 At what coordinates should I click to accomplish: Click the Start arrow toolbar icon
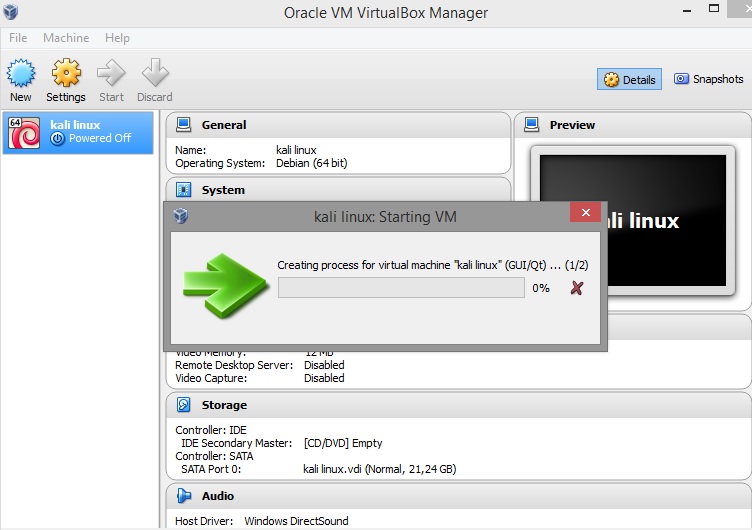coord(111,73)
